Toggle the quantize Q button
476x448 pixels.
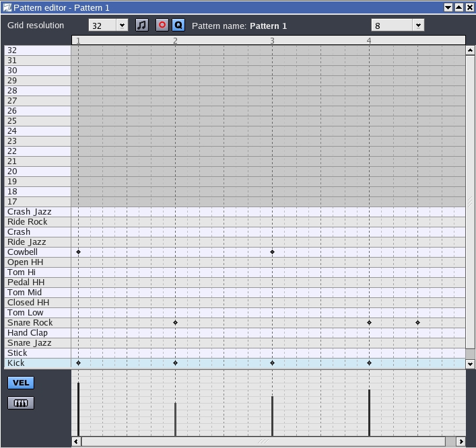(x=178, y=25)
